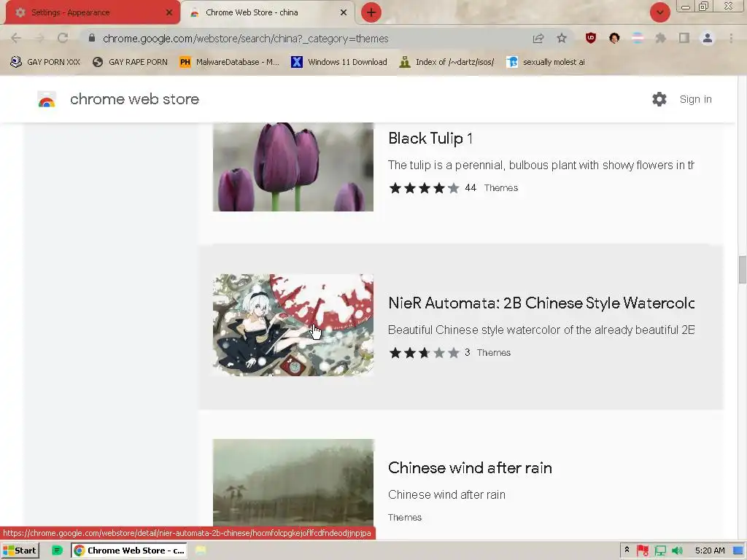Screen dimensions: 747x560
Task: Open the folder icon in taskbar
Action: tap(201, 551)
